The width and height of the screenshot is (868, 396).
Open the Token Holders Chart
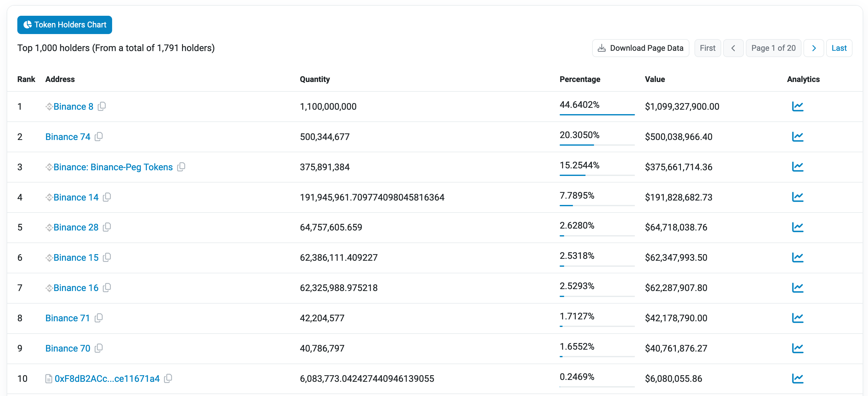point(64,25)
